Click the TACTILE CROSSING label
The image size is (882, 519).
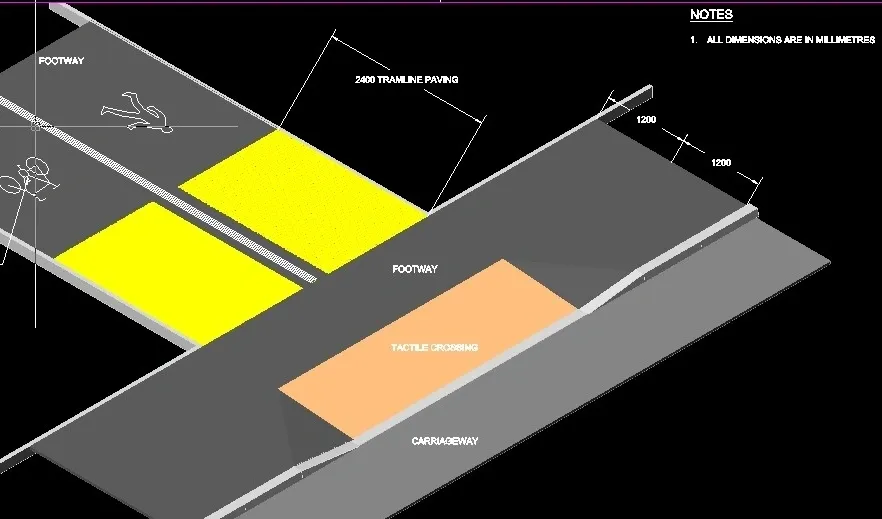pos(434,347)
